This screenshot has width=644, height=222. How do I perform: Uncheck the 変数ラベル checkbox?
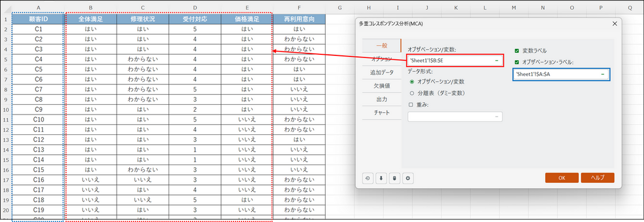(516, 51)
